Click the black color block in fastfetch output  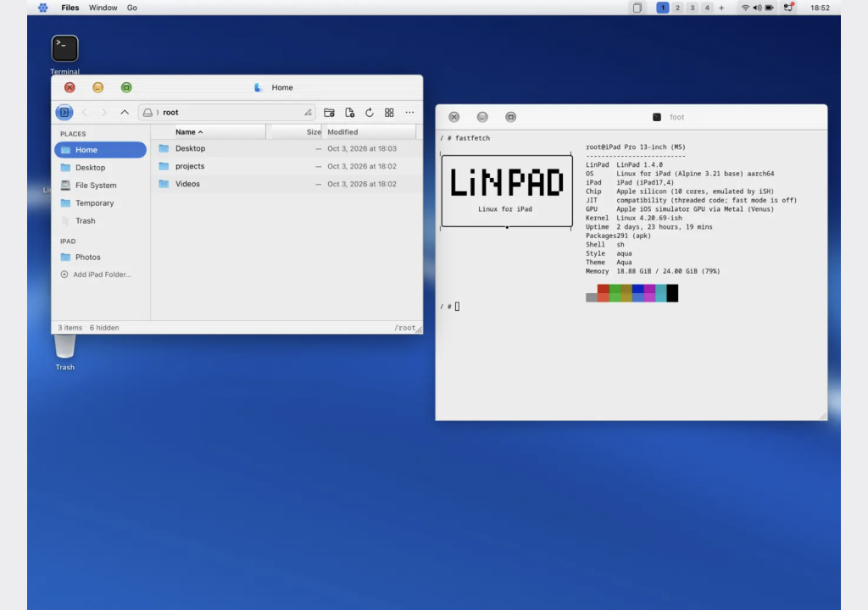click(x=672, y=293)
